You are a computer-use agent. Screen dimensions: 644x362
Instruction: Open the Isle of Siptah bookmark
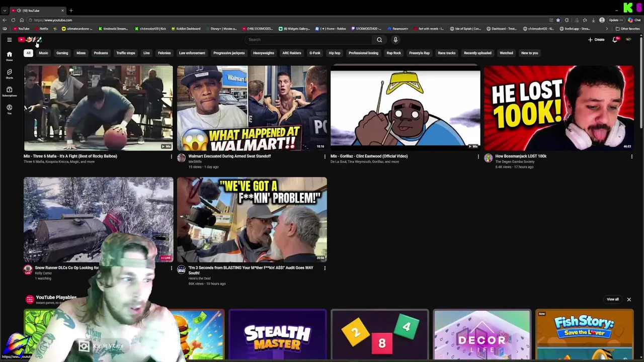pos(465,29)
